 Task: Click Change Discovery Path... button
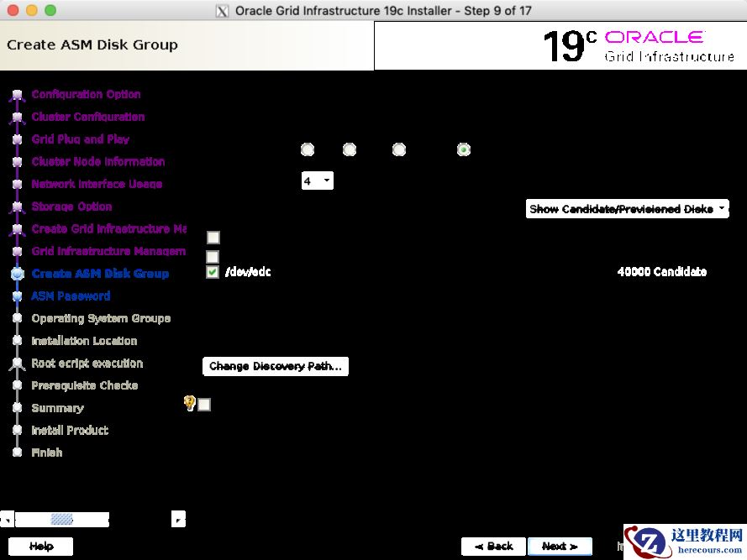(276, 366)
